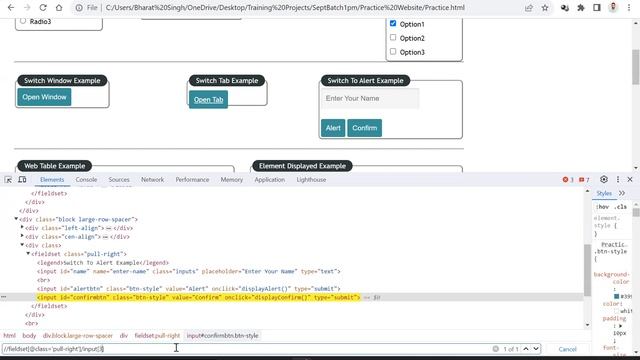Click the browser forward arrow
Viewport: 640px width, 360px height.
click(x=27, y=8)
